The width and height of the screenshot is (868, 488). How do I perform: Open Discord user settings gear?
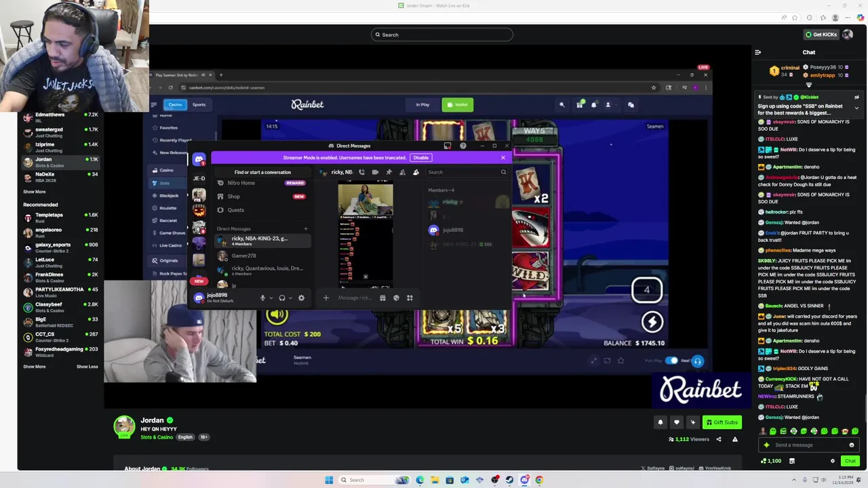coord(301,298)
